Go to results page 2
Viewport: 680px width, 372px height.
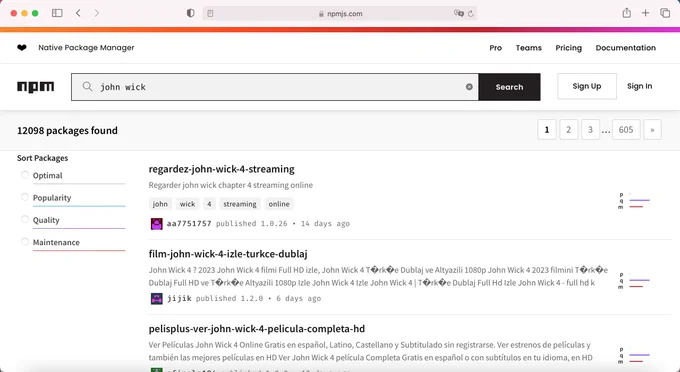click(569, 130)
